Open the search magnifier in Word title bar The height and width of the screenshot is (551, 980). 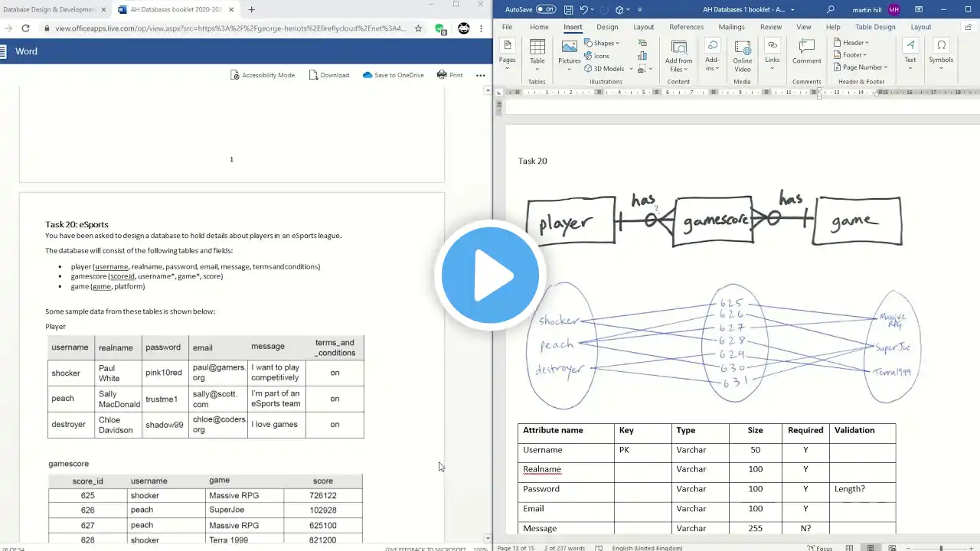click(x=831, y=9)
